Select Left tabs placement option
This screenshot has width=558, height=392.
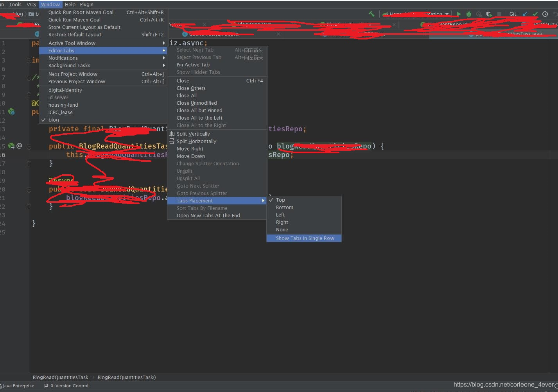(x=304, y=215)
